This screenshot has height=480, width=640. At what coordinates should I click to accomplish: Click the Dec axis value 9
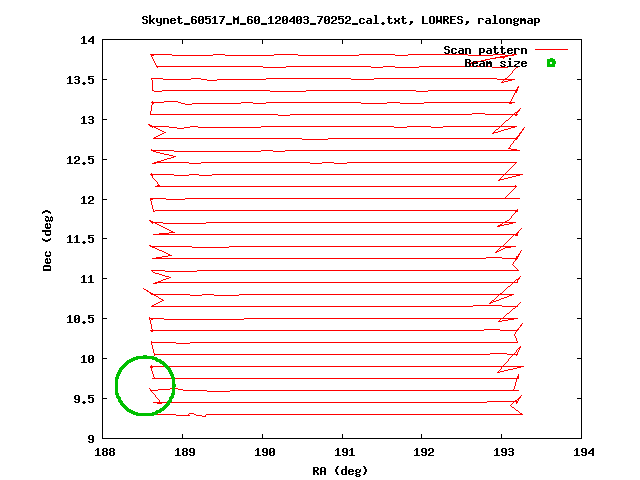click(x=91, y=439)
